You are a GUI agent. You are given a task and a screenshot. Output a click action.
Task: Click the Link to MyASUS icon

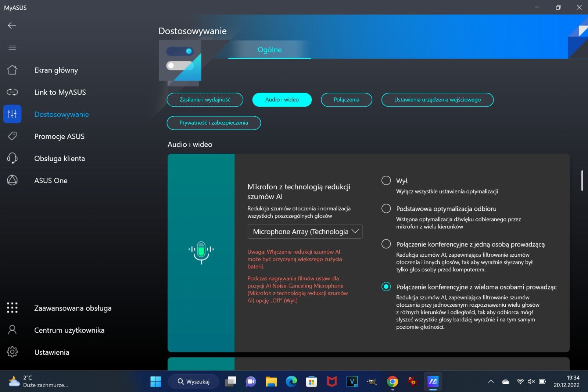pyautogui.click(x=12, y=92)
